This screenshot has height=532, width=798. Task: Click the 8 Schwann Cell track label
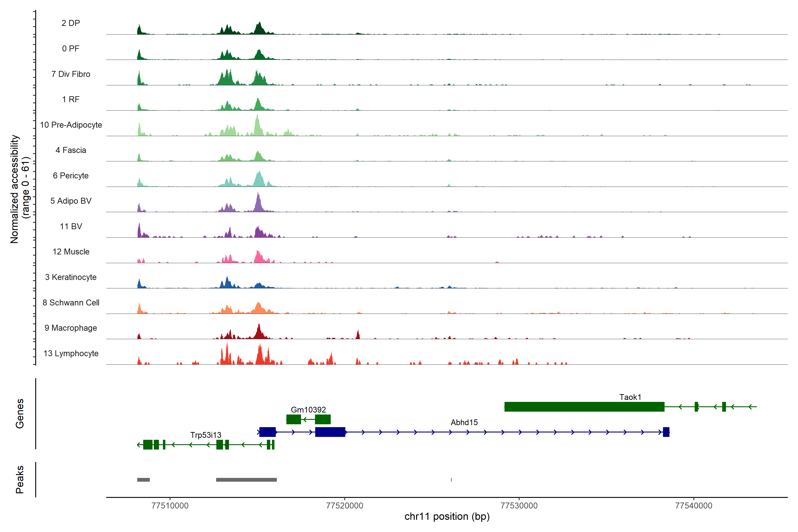[x=71, y=302]
